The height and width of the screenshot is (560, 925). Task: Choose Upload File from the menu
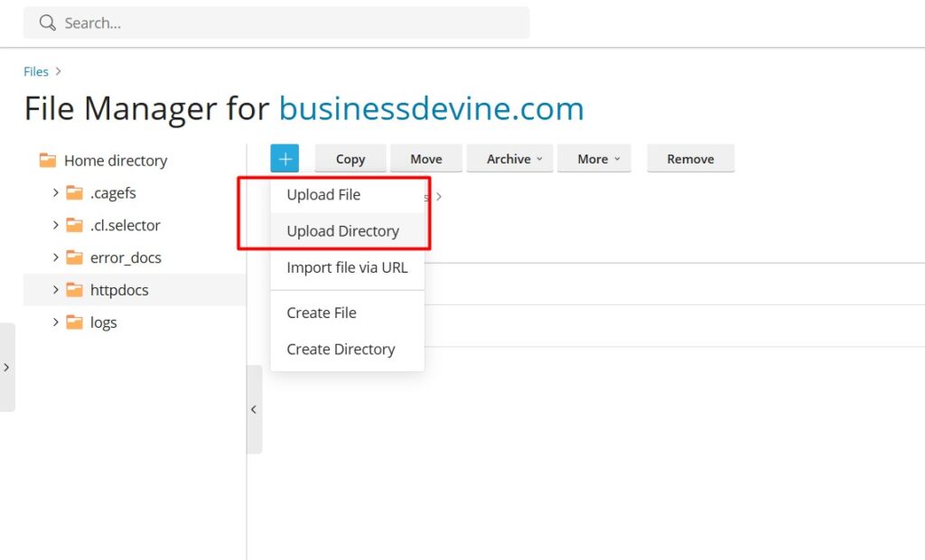tap(348, 195)
